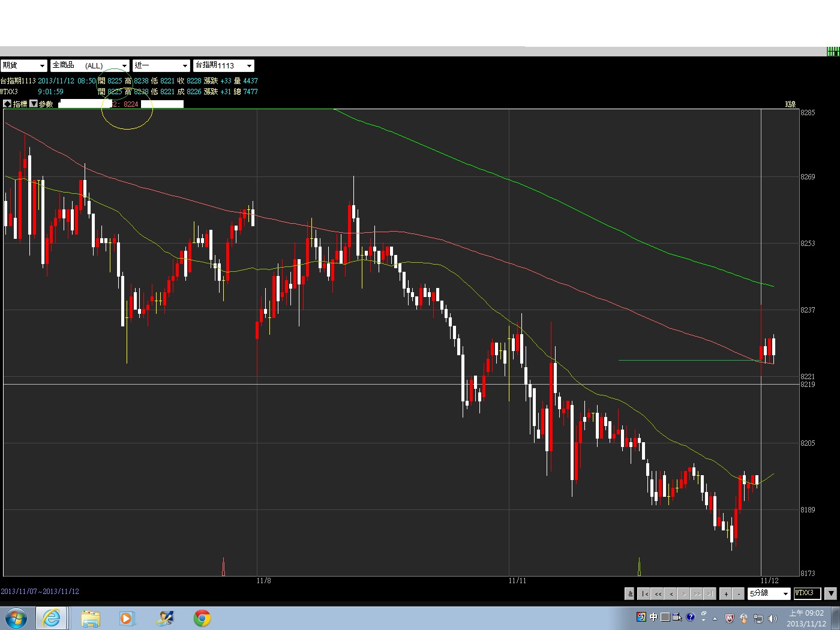Step back one bar with < button
The width and height of the screenshot is (840, 630).
[671, 593]
